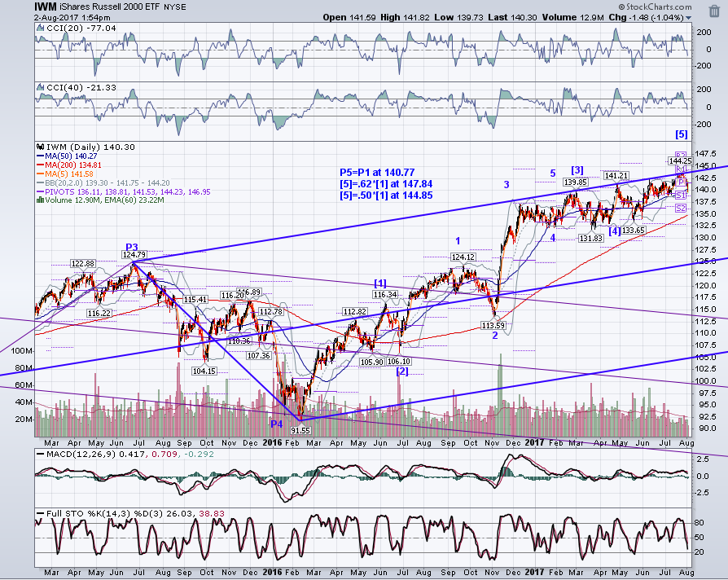Click the line icon beside CCI(40)

pyautogui.click(x=41, y=88)
